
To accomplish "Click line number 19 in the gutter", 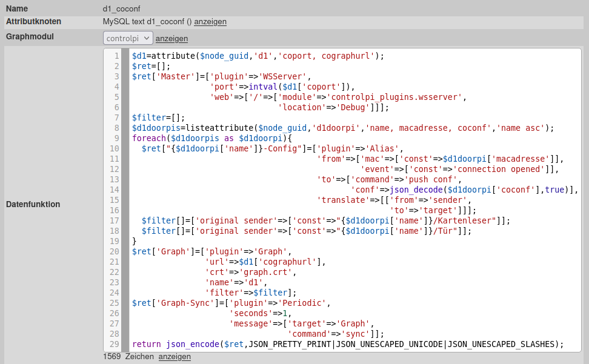I will [x=114, y=241].
